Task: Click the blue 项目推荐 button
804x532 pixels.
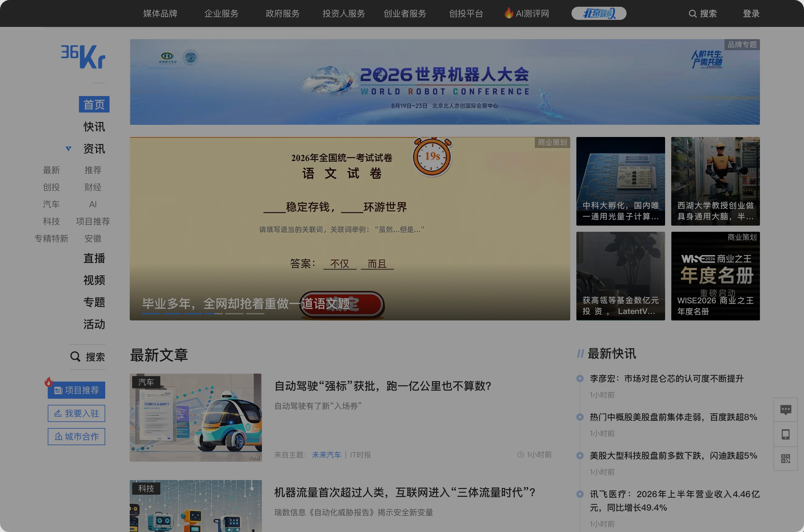Action: click(76, 390)
